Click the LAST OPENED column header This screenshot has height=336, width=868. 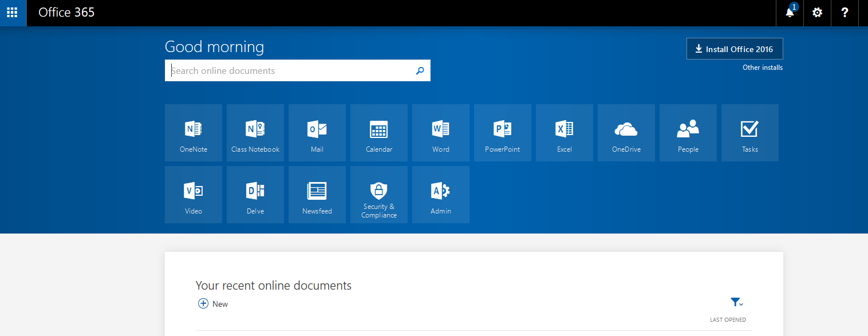[x=728, y=320]
